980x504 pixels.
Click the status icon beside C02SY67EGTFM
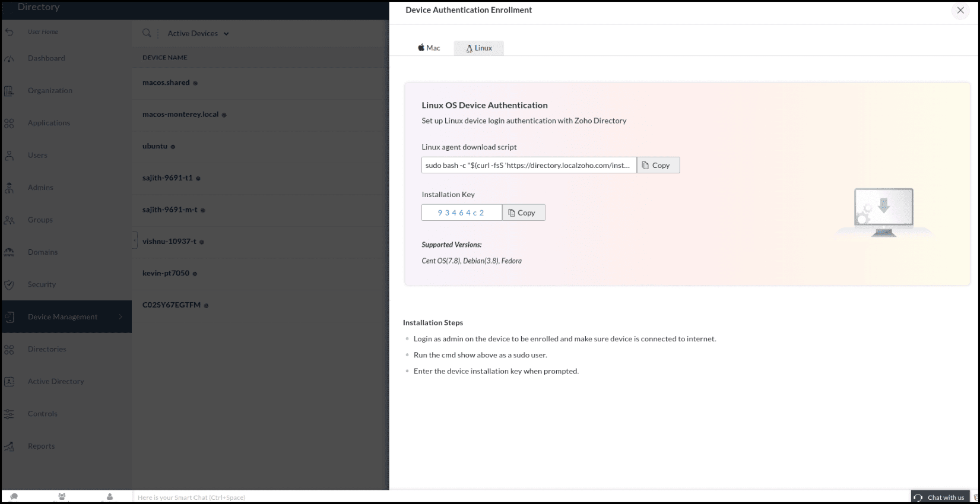click(206, 306)
